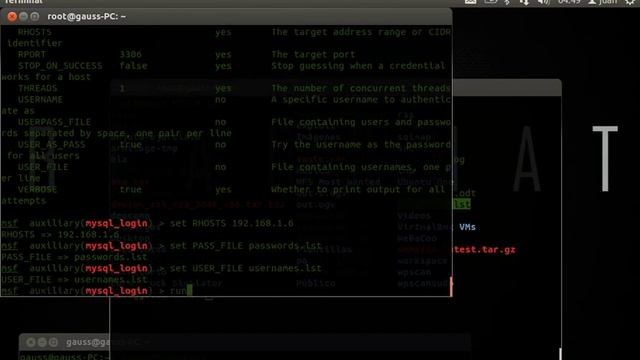This screenshot has width=640, height=360.
Task: Click test.tar.gz in the background terminal
Action: (x=484, y=249)
